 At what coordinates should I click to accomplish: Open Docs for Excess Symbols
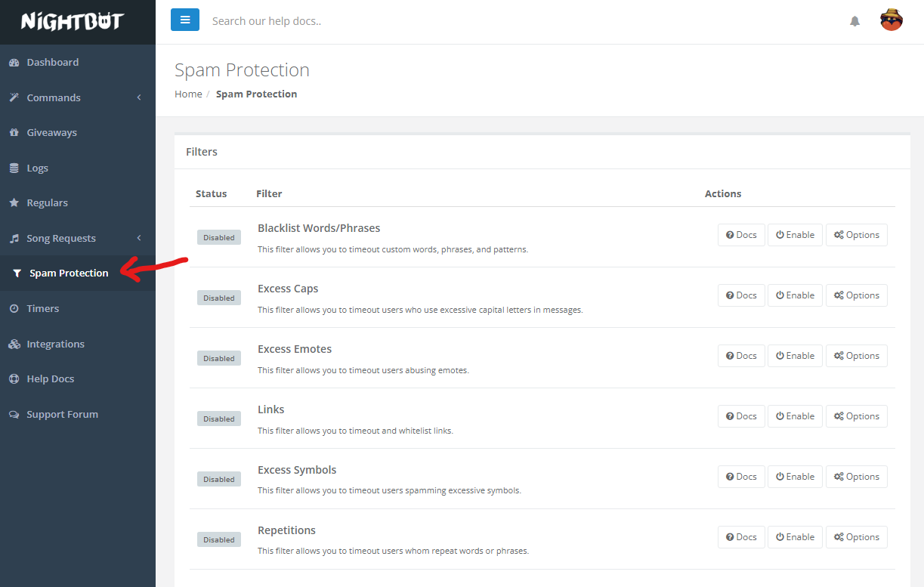741,477
